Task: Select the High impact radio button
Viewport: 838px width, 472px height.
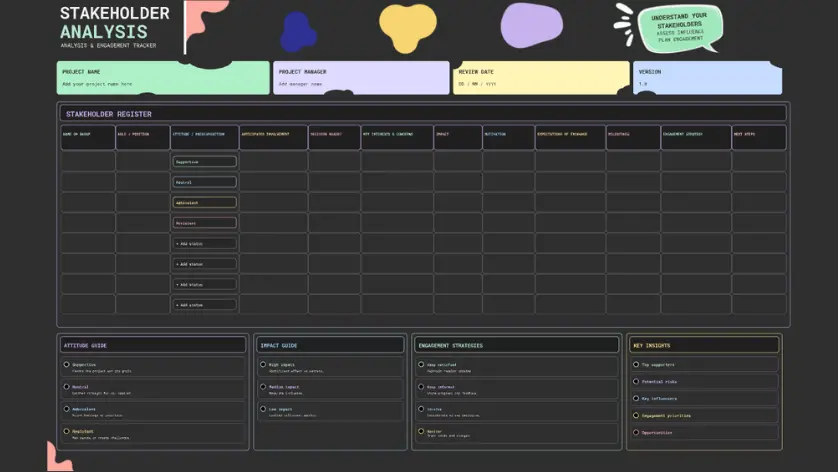Action: tap(263, 365)
